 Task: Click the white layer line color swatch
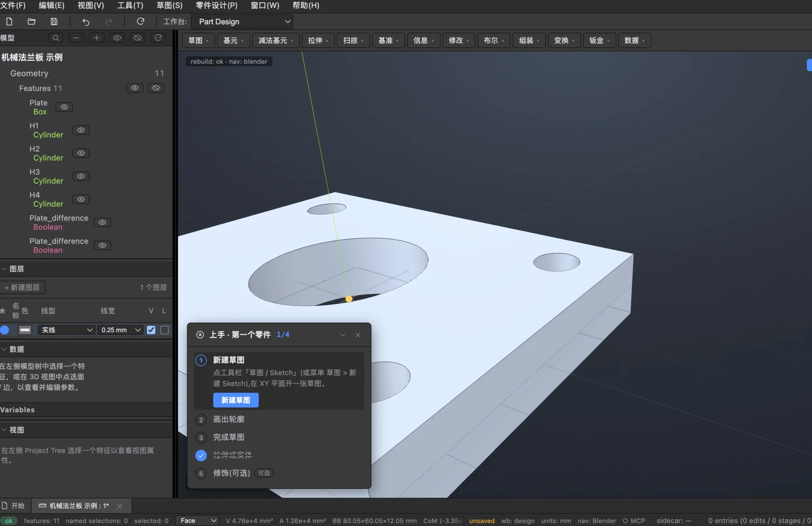point(25,330)
